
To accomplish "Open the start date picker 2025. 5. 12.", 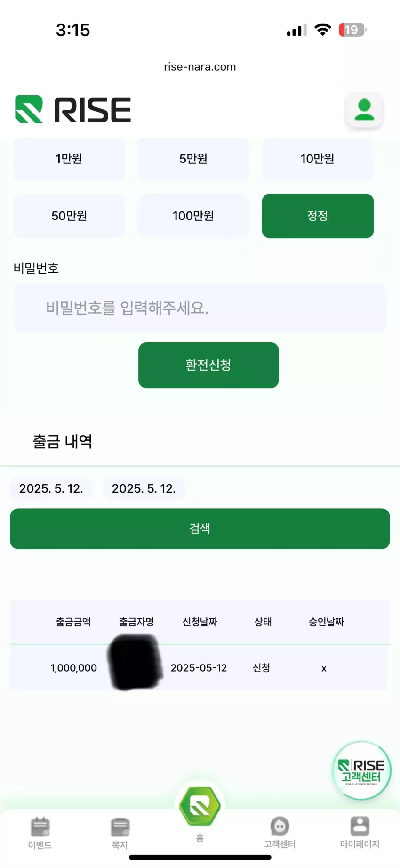I will (x=51, y=488).
